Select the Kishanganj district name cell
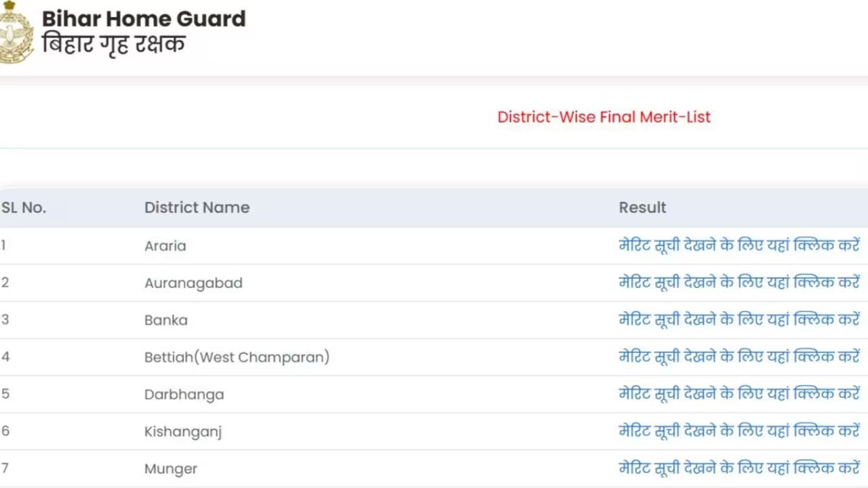The height and width of the screenshot is (488, 868). (183, 432)
